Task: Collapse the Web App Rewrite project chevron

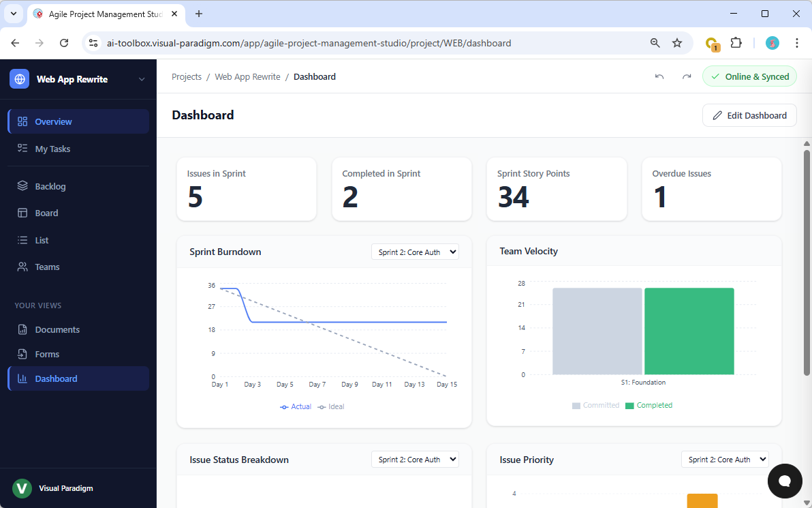Action: point(142,78)
